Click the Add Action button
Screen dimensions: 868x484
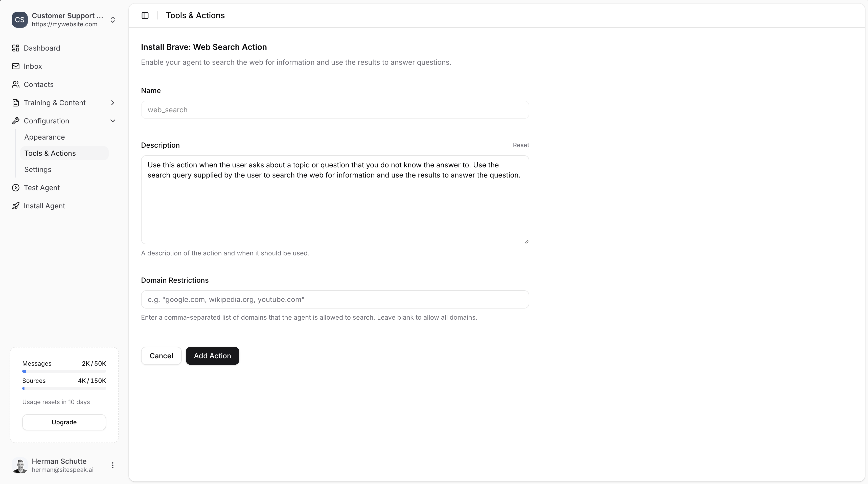click(x=212, y=356)
